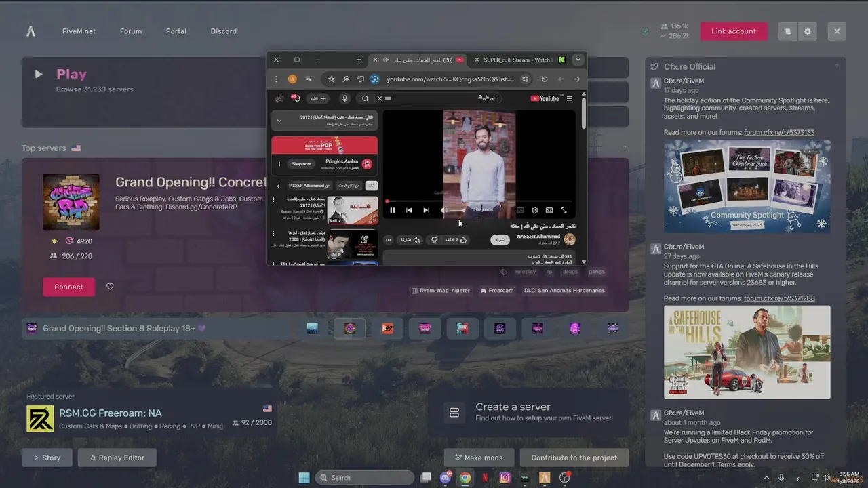Click the Link account button

pyautogui.click(x=734, y=31)
